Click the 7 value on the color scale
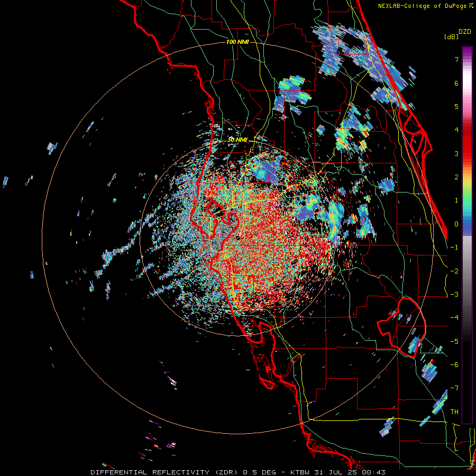Image resolution: width=476 pixels, height=476 pixels. pyautogui.click(x=456, y=59)
